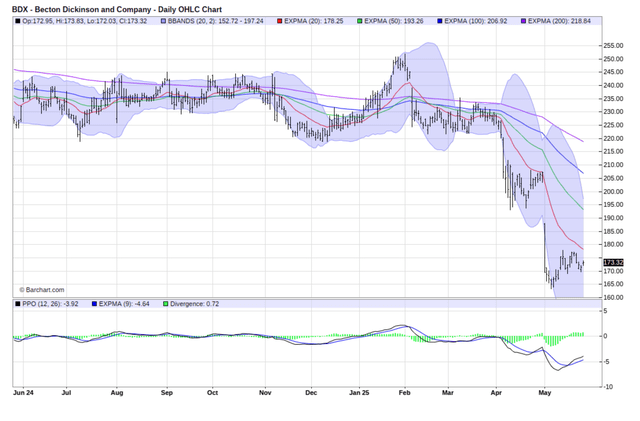Click the green Divergence legend swatch
The width and height of the screenshot is (640, 421).
(x=165, y=304)
